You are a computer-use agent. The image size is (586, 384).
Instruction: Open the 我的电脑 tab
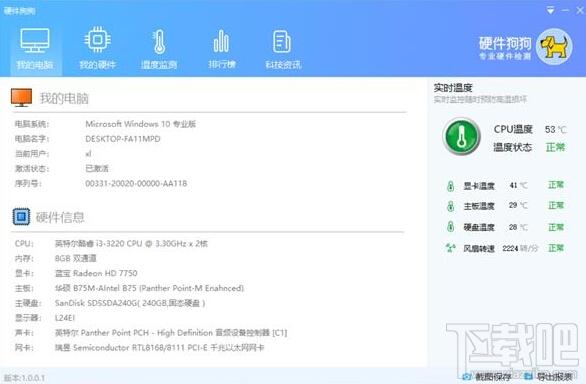point(35,49)
